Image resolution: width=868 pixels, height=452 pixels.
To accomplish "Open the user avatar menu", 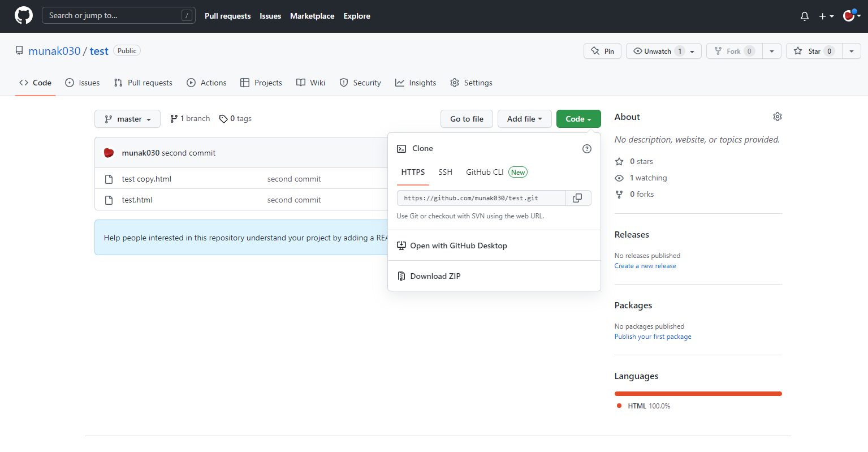I will coord(852,16).
